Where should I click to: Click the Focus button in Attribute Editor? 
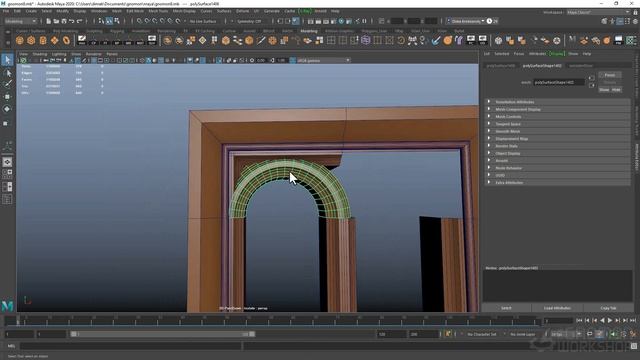pyautogui.click(x=610, y=75)
